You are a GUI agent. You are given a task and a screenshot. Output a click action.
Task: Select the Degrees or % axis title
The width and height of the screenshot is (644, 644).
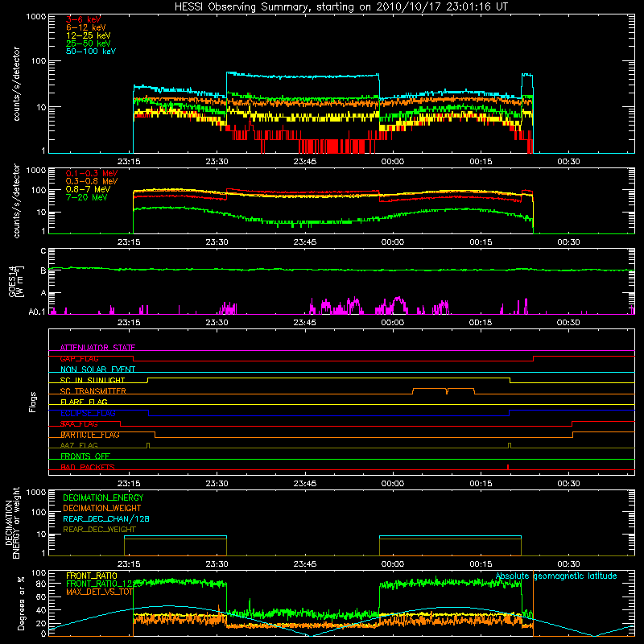[21, 603]
